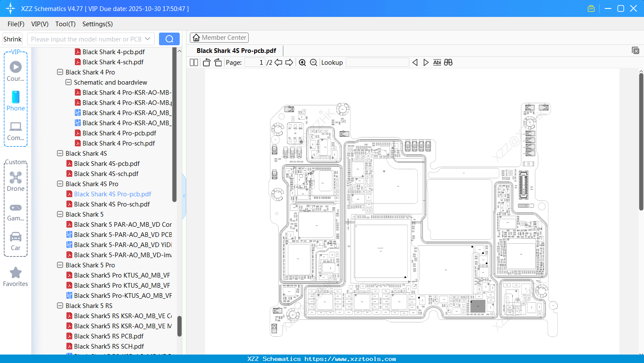Click the XZZ Schematics app logo
The width and height of the screenshot is (644, 363).
11,8
